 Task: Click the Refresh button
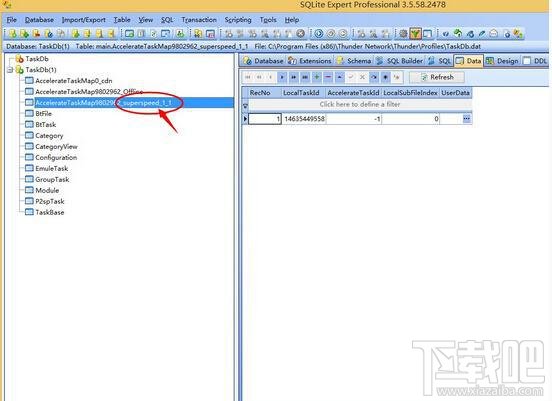[437, 77]
